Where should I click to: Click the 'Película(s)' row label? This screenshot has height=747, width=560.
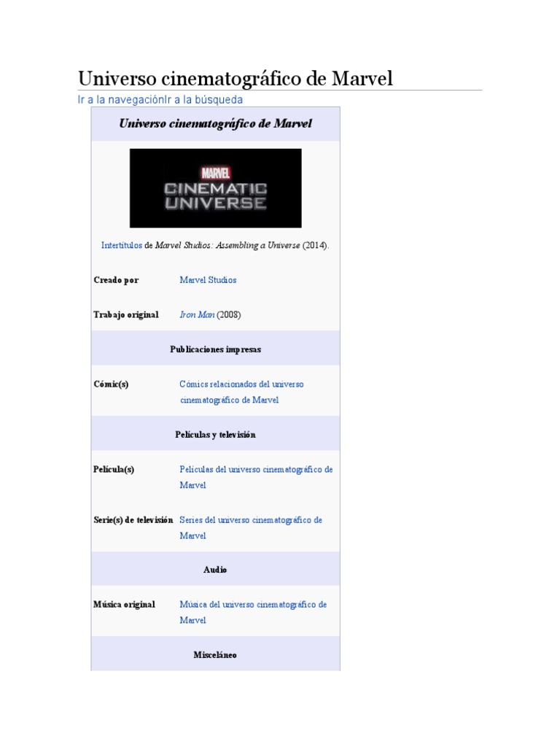pyautogui.click(x=114, y=469)
